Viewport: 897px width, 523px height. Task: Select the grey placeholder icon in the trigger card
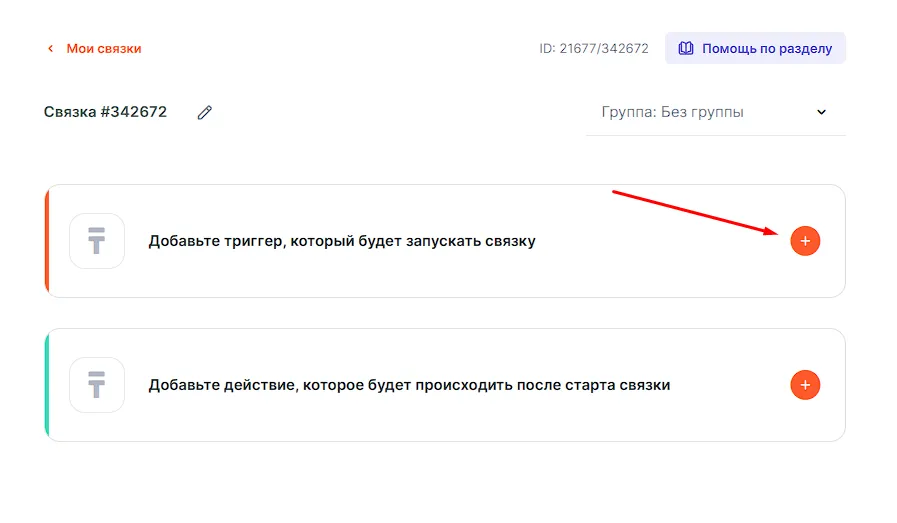[97, 241]
